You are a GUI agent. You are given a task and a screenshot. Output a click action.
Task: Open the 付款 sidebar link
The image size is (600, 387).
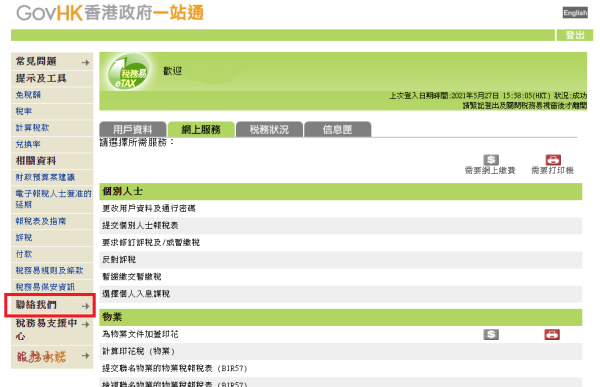24,254
